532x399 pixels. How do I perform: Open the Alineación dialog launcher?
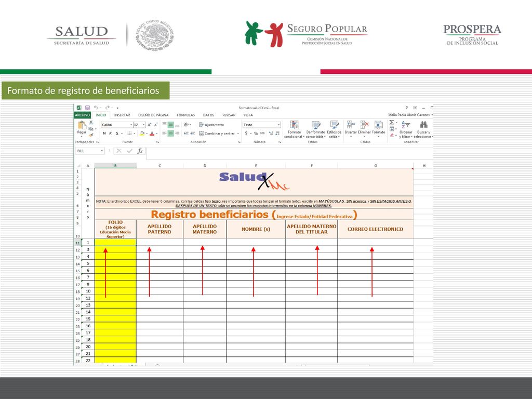pos(239,142)
